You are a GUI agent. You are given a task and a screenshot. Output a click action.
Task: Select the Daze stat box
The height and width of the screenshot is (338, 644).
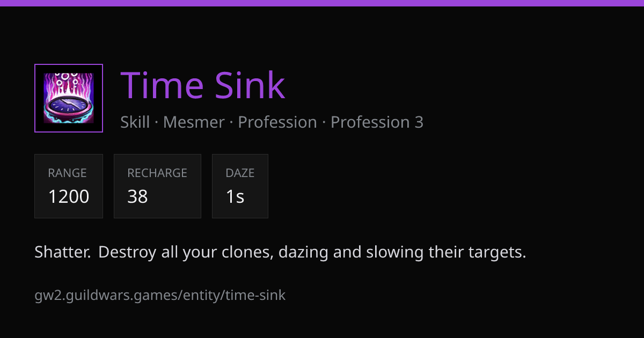click(x=240, y=186)
